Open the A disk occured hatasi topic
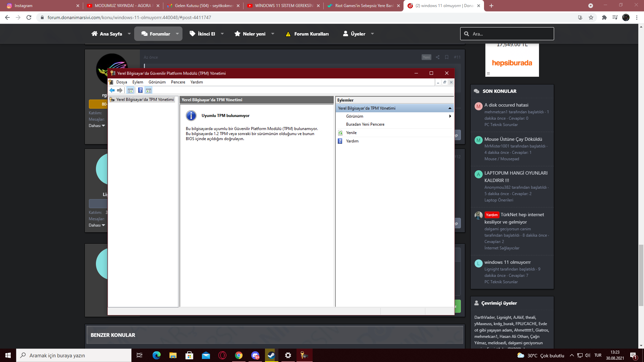This screenshot has height=362, width=644. click(x=506, y=105)
